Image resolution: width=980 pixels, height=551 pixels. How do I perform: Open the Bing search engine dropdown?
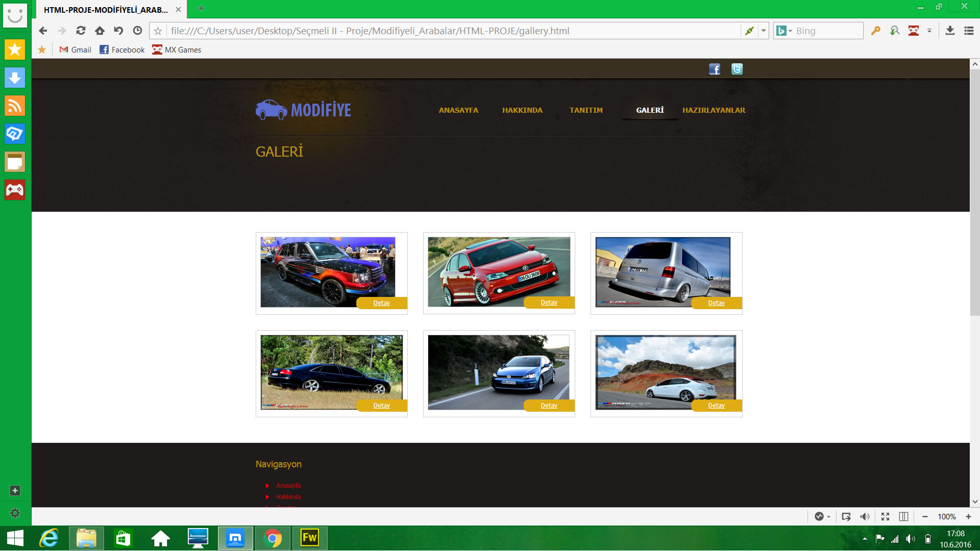click(790, 31)
